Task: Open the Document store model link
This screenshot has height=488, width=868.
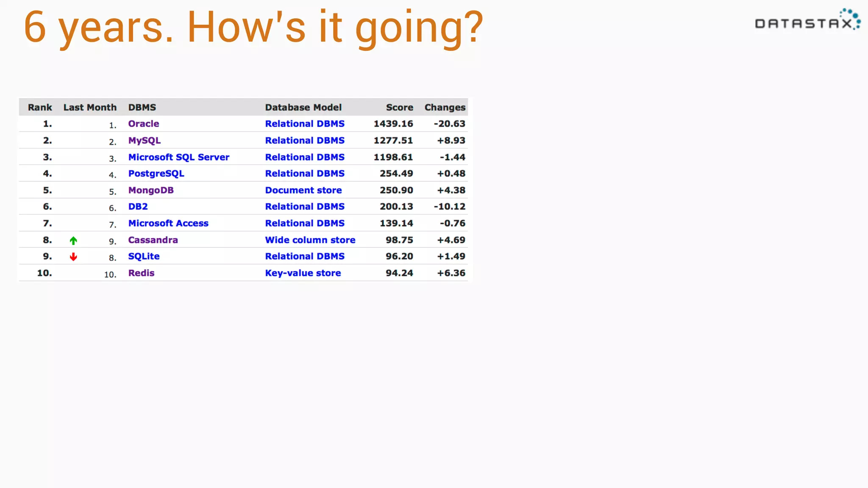Action: pyautogui.click(x=303, y=190)
